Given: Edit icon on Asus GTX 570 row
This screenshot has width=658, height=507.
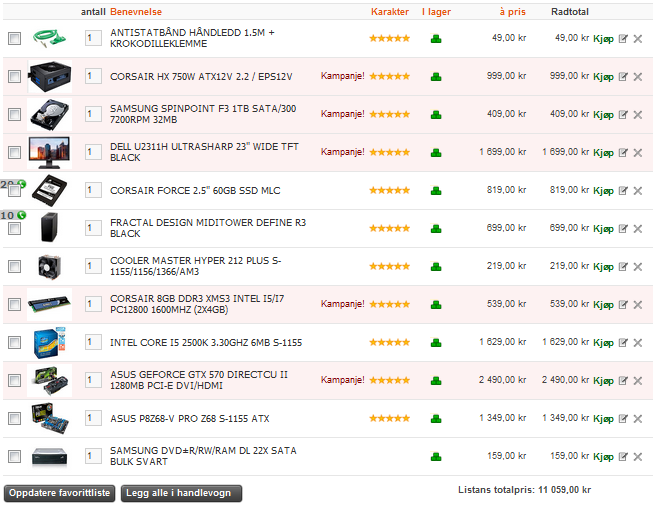Looking at the screenshot, I should tap(623, 380).
